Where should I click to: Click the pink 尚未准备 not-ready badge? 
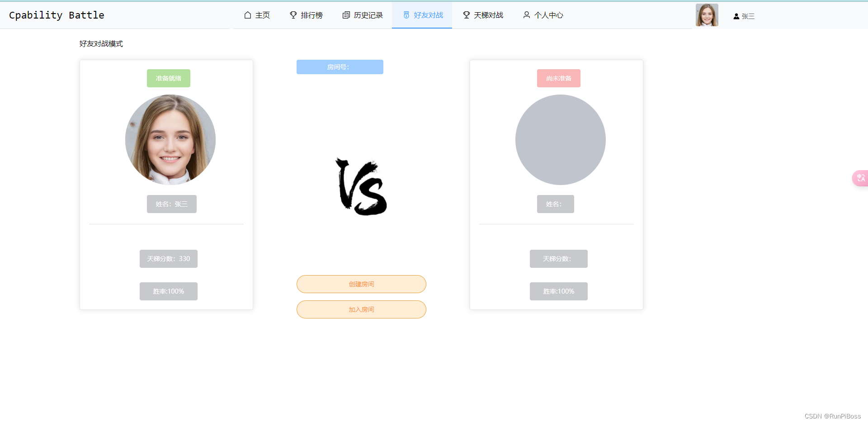559,78
